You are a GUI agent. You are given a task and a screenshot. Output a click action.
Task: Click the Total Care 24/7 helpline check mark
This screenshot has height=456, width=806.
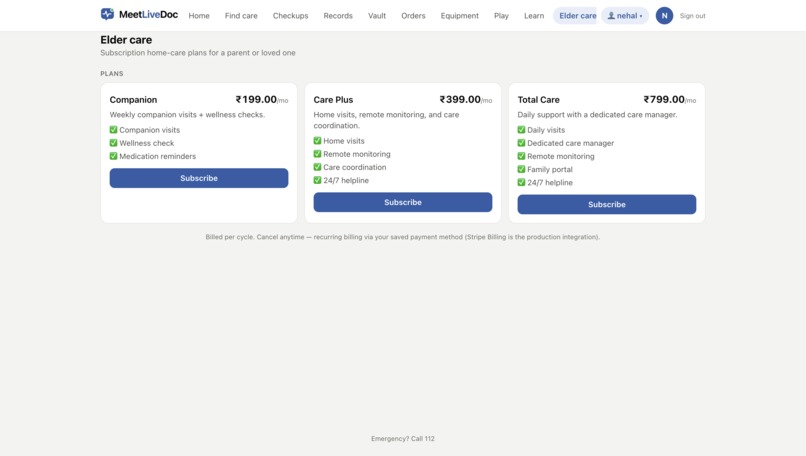pyautogui.click(x=521, y=183)
